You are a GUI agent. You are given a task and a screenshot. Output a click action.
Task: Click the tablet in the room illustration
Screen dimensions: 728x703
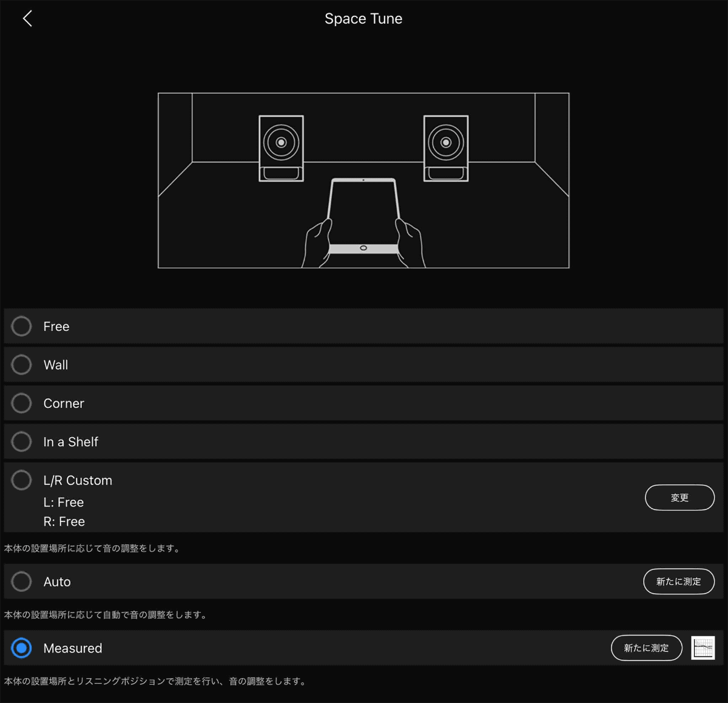click(x=363, y=216)
